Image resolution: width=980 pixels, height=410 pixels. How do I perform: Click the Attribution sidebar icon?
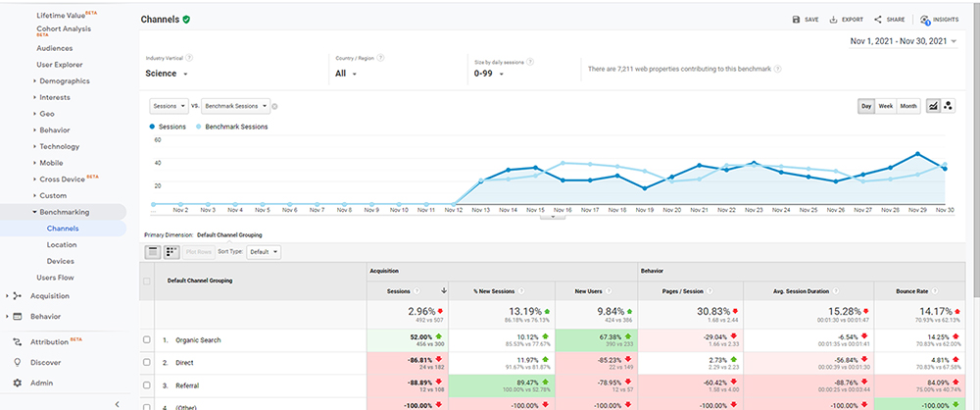point(18,341)
